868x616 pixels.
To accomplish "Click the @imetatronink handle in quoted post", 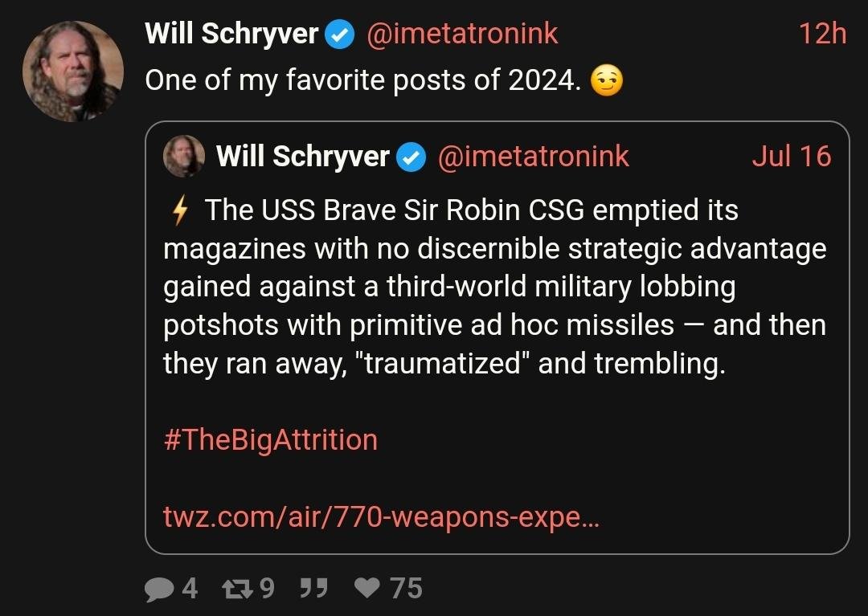I will click(533, 157).
